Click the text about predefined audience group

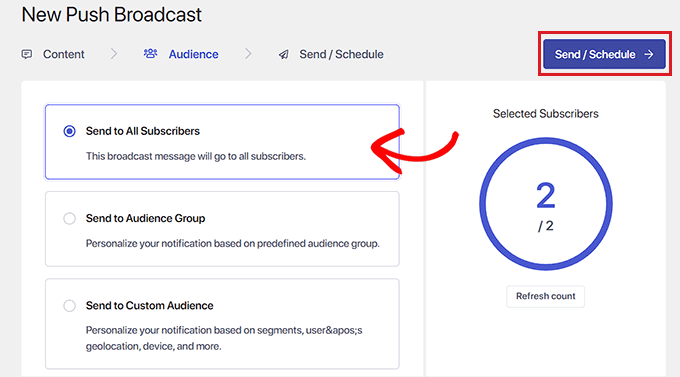(232, 243)
